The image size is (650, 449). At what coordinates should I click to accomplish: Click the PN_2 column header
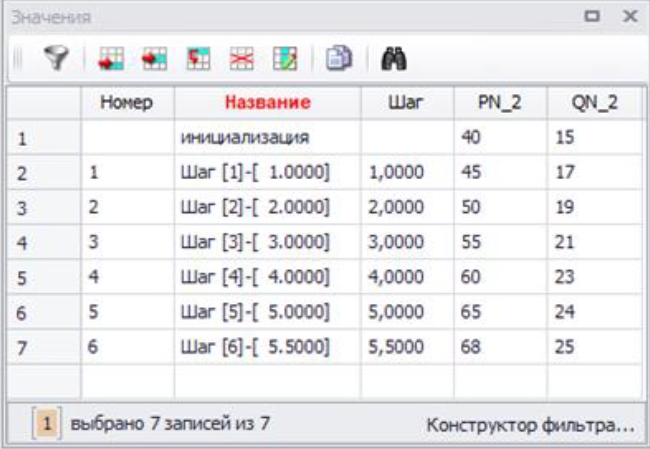pyautogui.click(x=500, y=101)
